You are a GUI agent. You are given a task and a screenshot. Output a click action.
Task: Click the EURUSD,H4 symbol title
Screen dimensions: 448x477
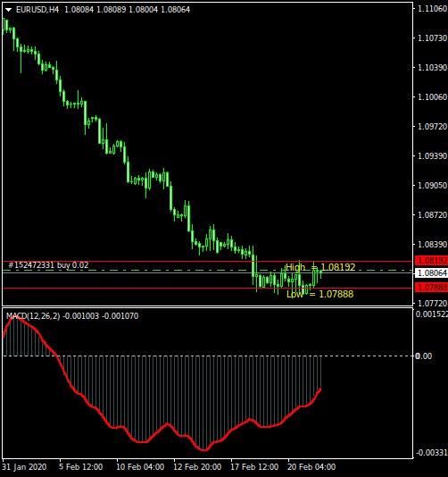pos(37,10)
